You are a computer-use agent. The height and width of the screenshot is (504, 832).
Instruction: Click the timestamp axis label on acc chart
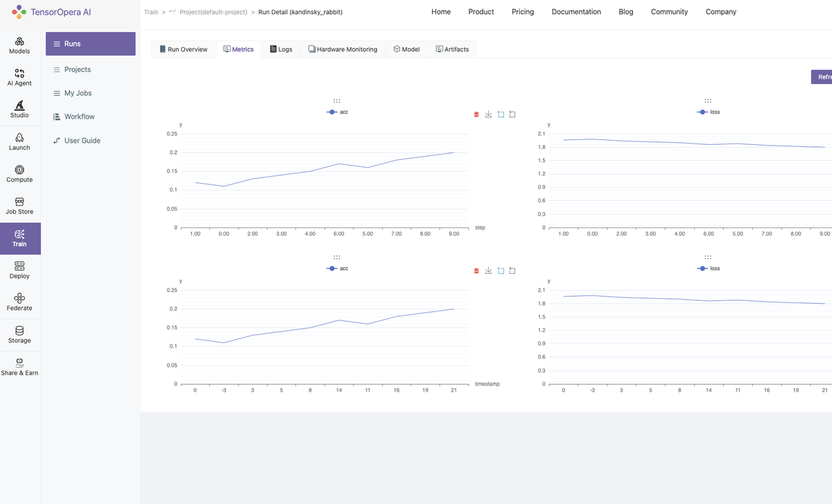pyautogui.click(x=487, y=383)
